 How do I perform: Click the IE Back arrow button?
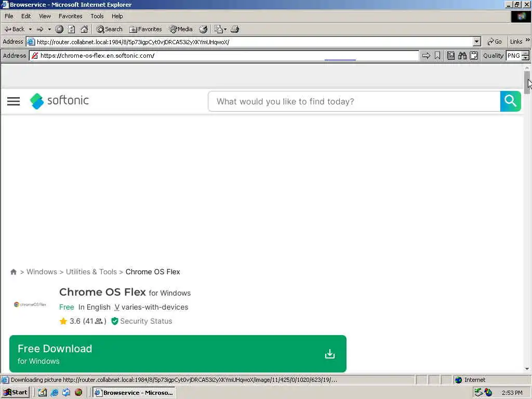(x=14, y=29)
